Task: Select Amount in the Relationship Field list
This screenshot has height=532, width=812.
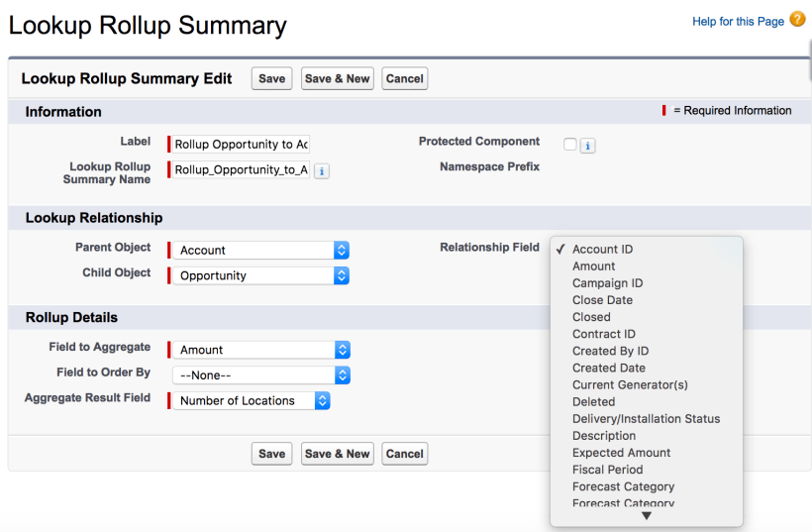Action: click(593, 266)
